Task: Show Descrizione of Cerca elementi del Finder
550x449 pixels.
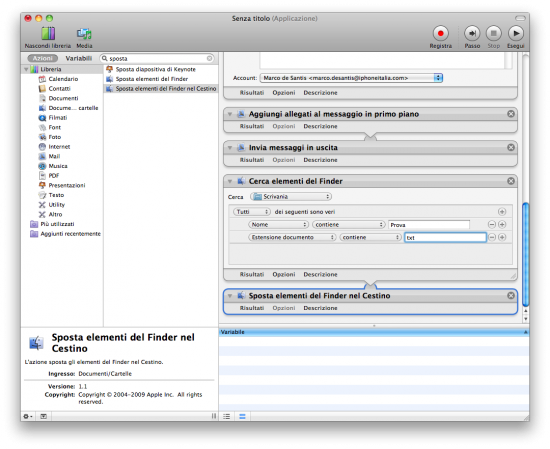Action: tap(320, 274)
